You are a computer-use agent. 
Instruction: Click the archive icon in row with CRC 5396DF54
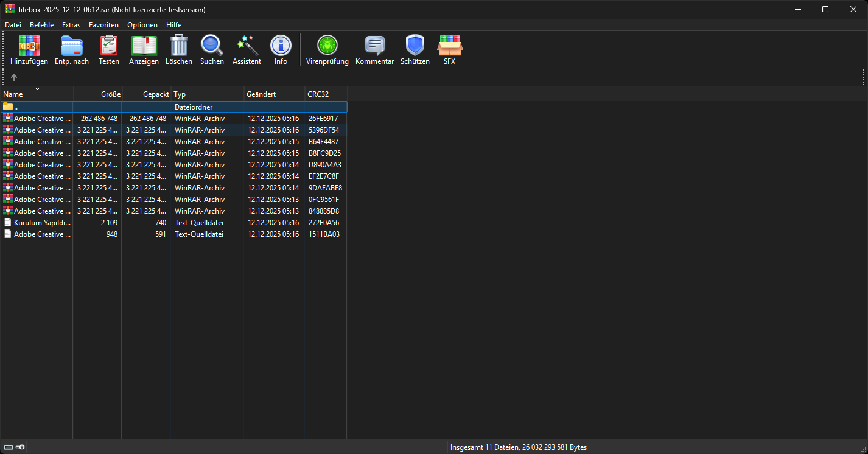pos(8,130)
